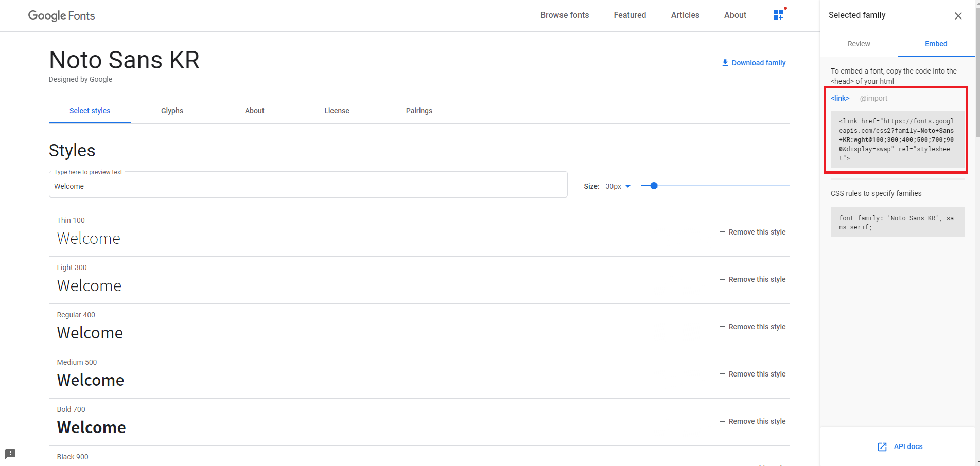Click the minus icon for Medium 500

click(x=722, y=374)
